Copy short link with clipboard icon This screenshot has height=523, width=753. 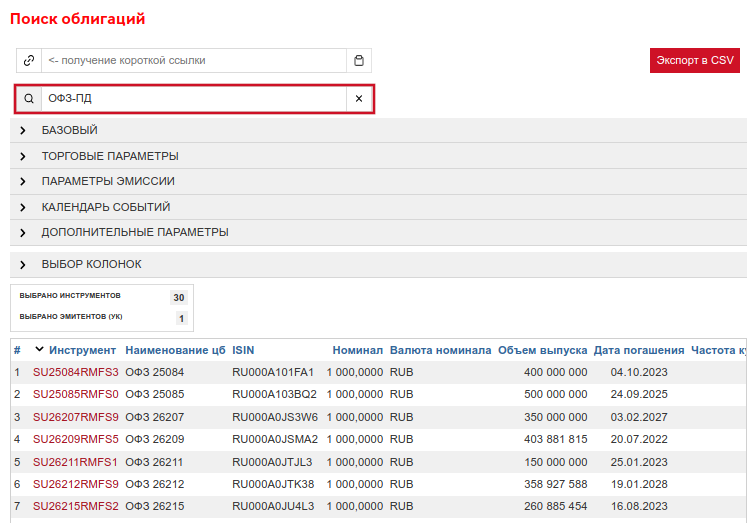[x=359, y=61]
